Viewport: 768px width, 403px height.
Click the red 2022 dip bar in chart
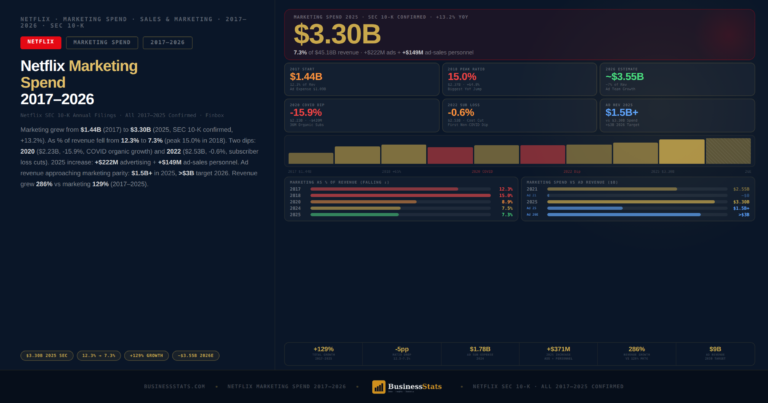pos(543,154)
